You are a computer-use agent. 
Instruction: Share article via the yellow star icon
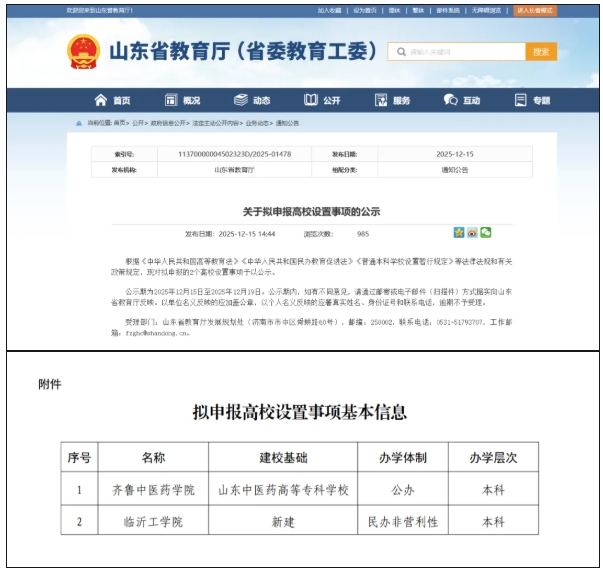[458, 233]
